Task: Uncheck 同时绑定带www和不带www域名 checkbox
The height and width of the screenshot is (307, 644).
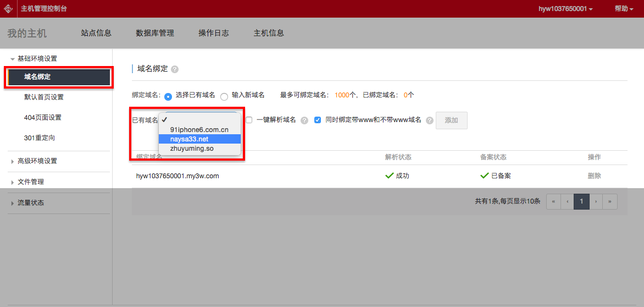Action: (318, 120)
